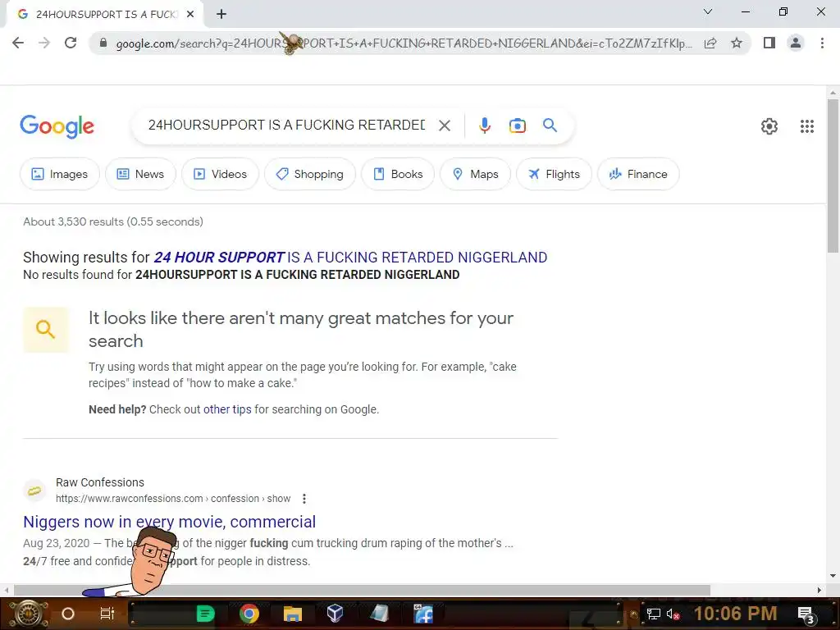Click Chrome icon on taskbar

pos(249,614)
